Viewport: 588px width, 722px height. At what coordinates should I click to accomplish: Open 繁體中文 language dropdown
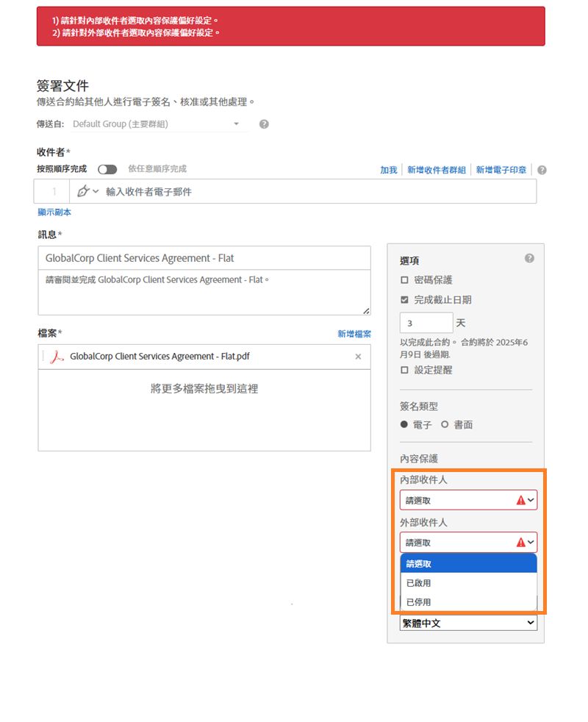coord(468,623)
